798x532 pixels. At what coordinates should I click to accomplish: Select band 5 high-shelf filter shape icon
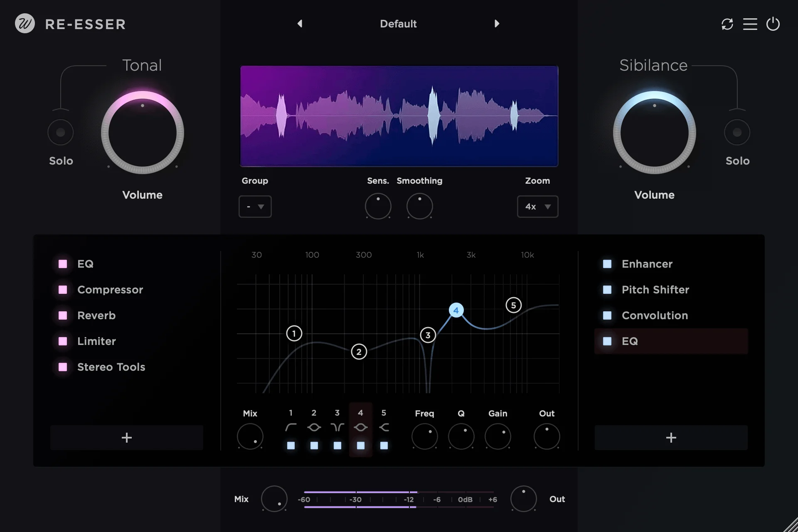click(x=384, y=427)
